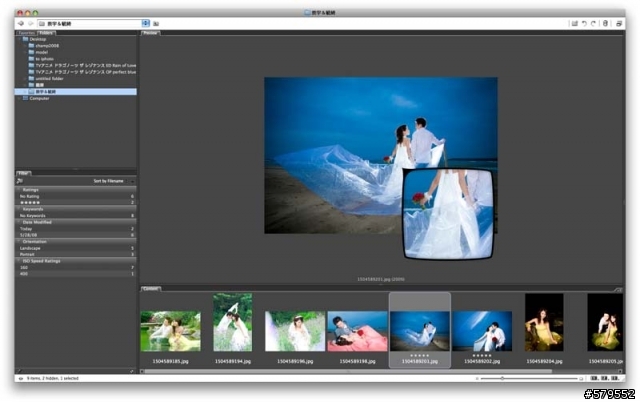The width and height of the screenshot is (640, 402).
Task: Filter by Portrait orientation
Action: [x=76, y=254]
